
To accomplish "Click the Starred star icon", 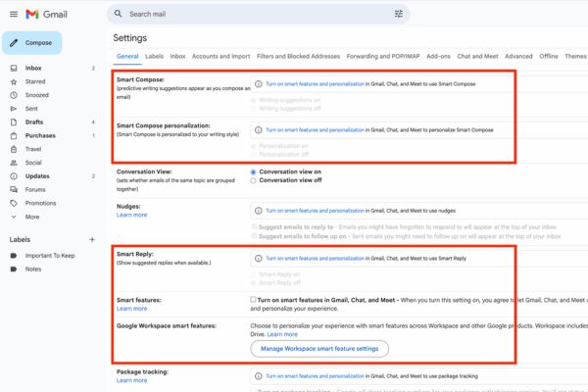I will (x=14, y=81).
